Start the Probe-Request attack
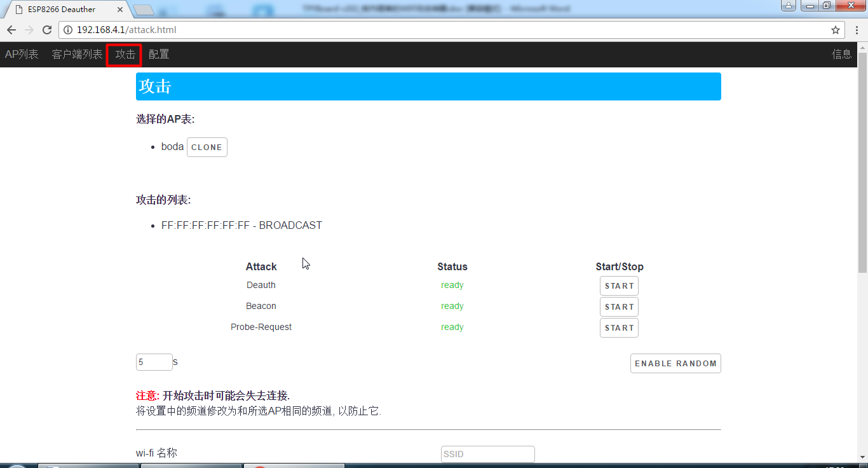The width and height of the screenshot is (868, 468). click(x=619, y=328)
